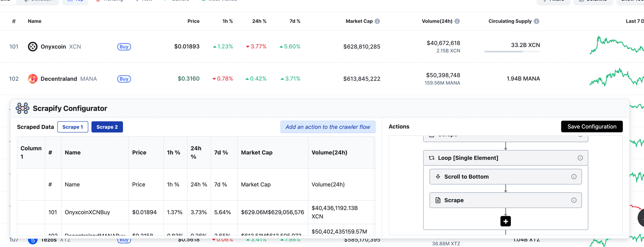
Task: Click the plus icon to add an action
Action: tap(506, 221)
